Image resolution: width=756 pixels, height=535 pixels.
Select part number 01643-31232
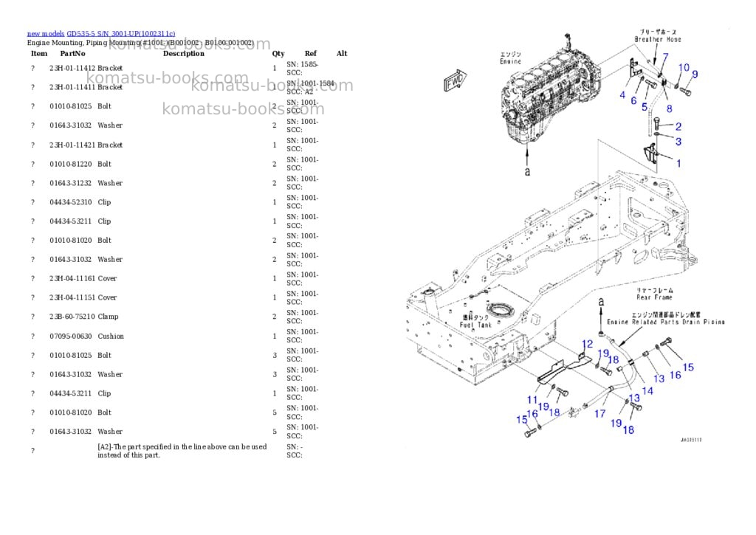click(x=71, y=183)
